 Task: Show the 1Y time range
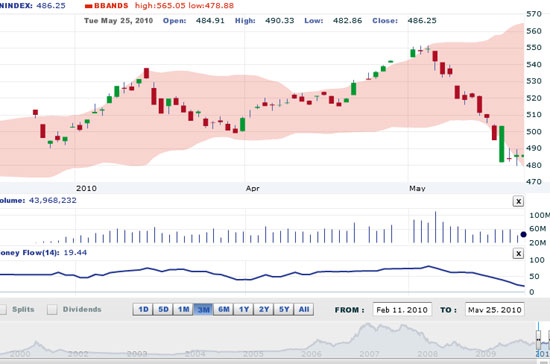tap(244, 309)
